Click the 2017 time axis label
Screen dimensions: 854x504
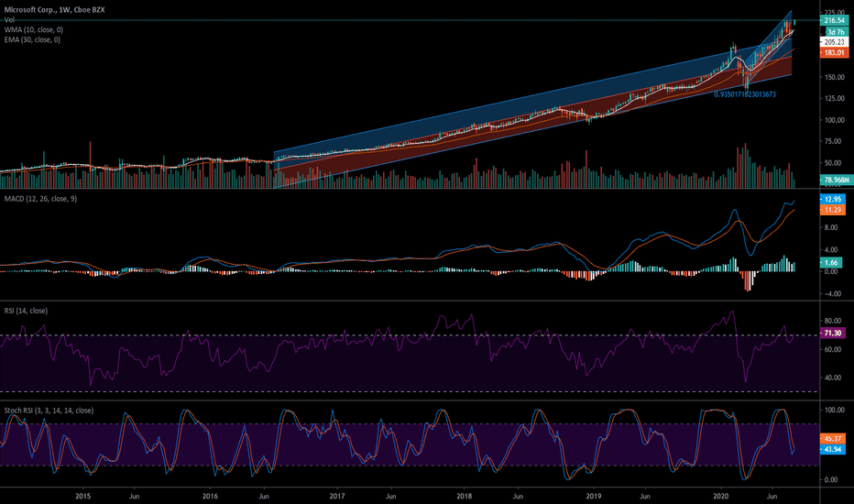(337, 497)
